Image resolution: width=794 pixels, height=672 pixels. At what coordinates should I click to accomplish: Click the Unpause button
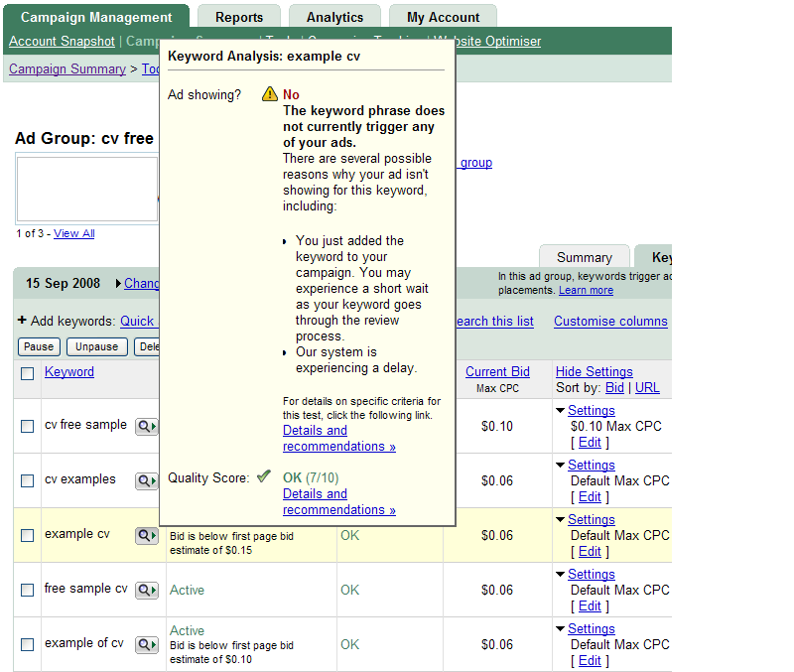pos(96,346)
